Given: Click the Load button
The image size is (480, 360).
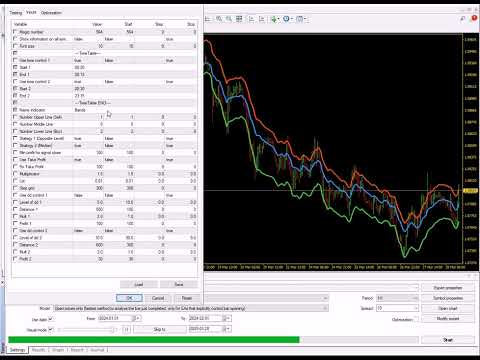Looking at the screenshot, I should pos(139,284).
